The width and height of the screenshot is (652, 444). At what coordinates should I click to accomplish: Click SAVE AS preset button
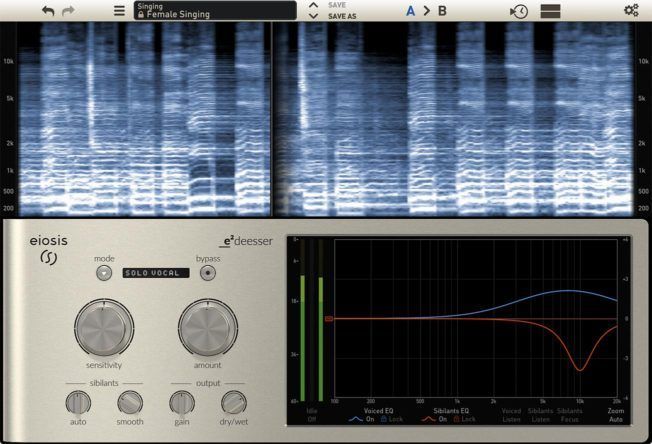tap(342, 16)
